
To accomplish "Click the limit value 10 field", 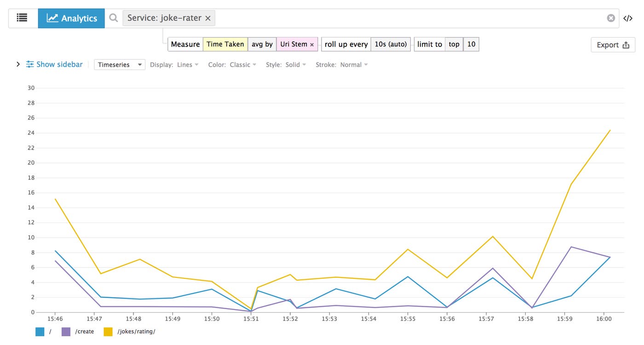I will pyautogui.click(x=471, y=44).
